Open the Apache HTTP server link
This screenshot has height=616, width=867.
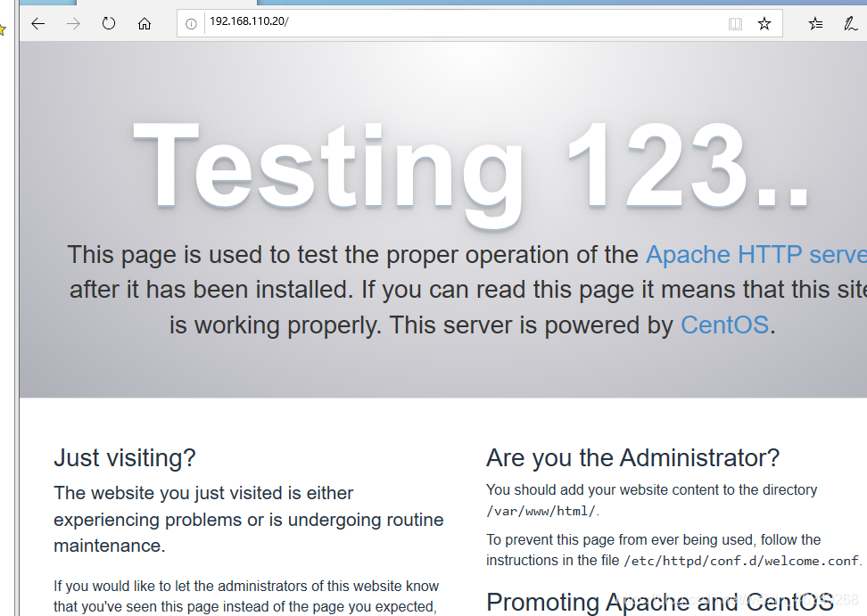point(756,255)
